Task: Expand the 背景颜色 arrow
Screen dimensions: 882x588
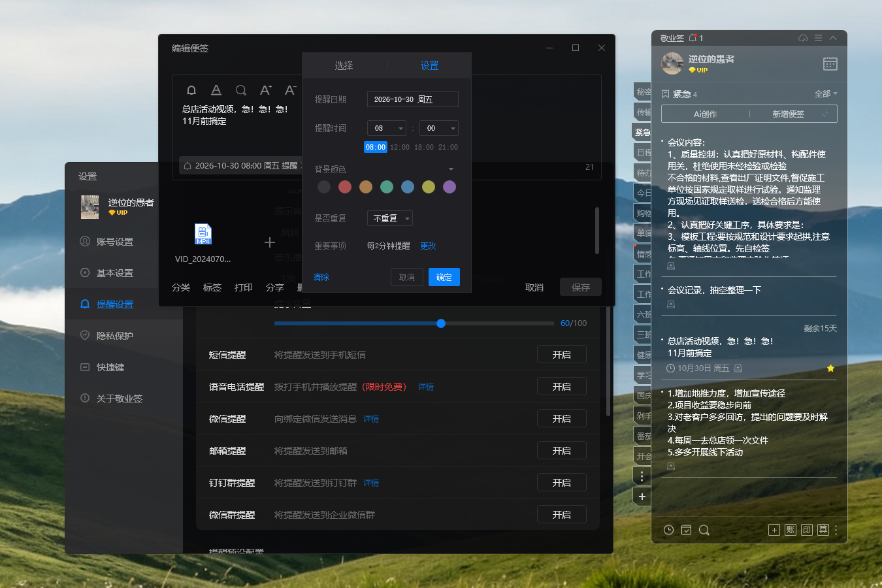Action: 451,169
